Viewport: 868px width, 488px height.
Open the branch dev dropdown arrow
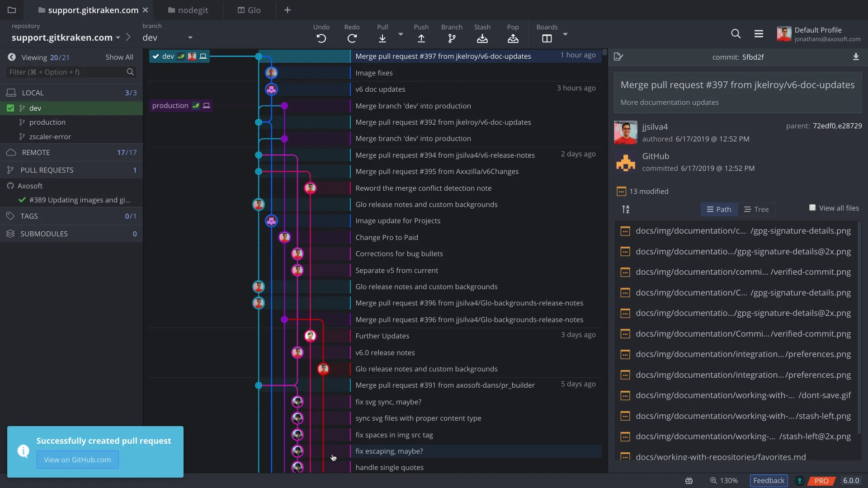(x=190, y=38)
